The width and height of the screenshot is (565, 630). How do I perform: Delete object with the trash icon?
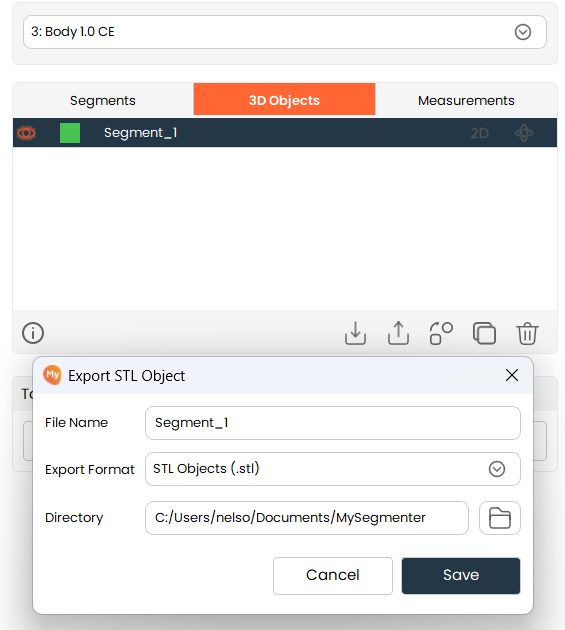(527, 333)
